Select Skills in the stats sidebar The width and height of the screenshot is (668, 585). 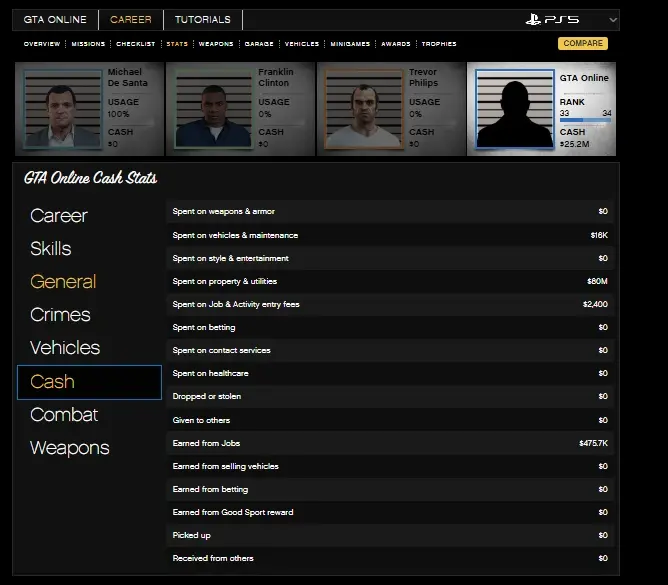click(51, 249)
